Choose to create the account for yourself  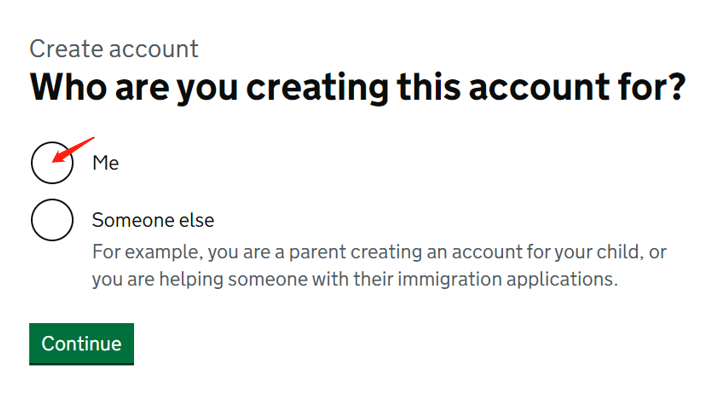point(52,163)
